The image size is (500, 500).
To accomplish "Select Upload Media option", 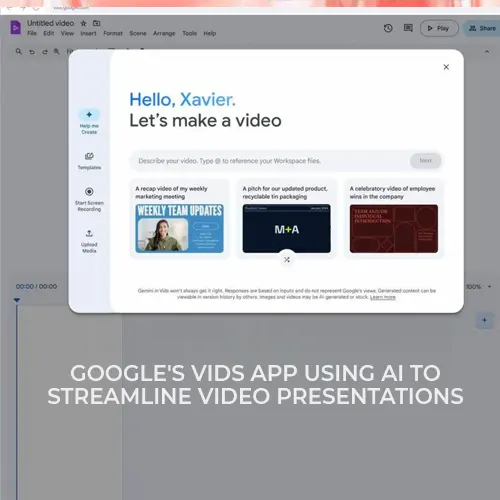I will pyautogui.click(x=89, y=241).
